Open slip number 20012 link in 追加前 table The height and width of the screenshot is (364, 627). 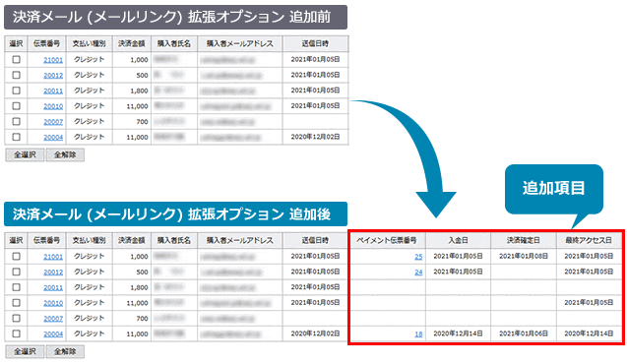click(x=53, y=75)
